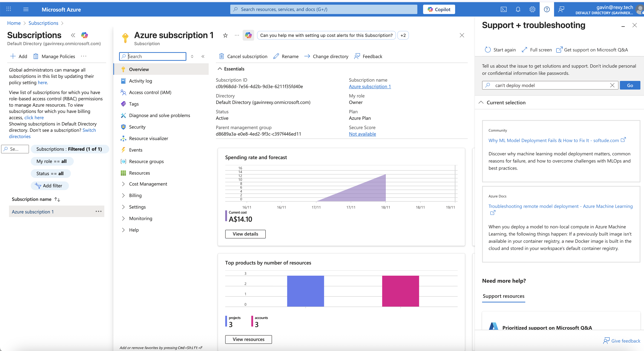The width and height of the screenshot is (644, 351).
Task: Click the Cancel subscription trash icon
Action: (221, 56)
